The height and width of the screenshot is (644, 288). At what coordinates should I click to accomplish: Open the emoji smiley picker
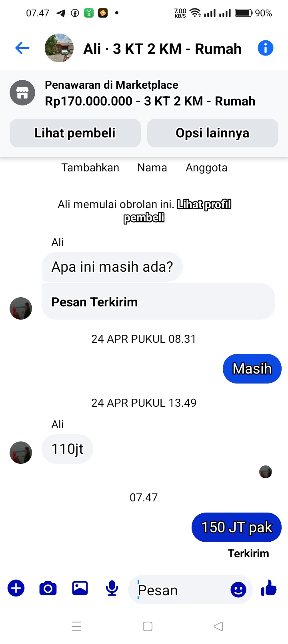[x=238, y=589]
